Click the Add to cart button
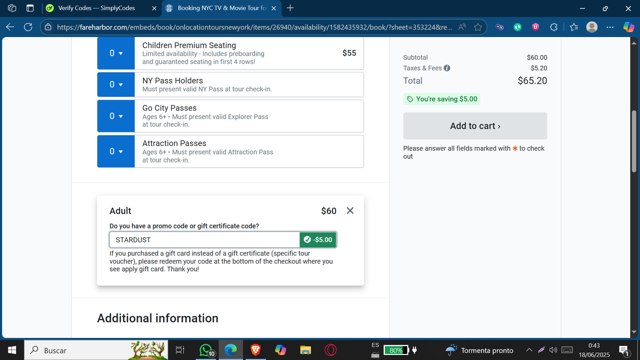The height and width of the screenshot is (360, 640). point(475,126)
